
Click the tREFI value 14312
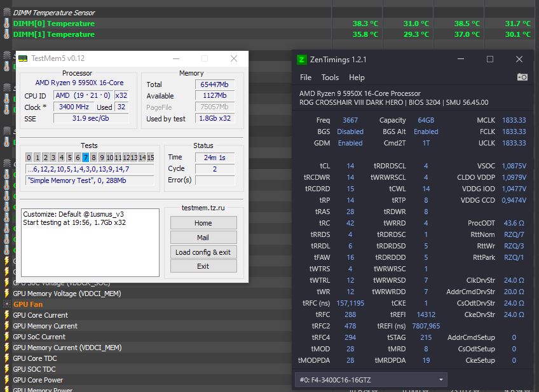click(x=426, y=314)
